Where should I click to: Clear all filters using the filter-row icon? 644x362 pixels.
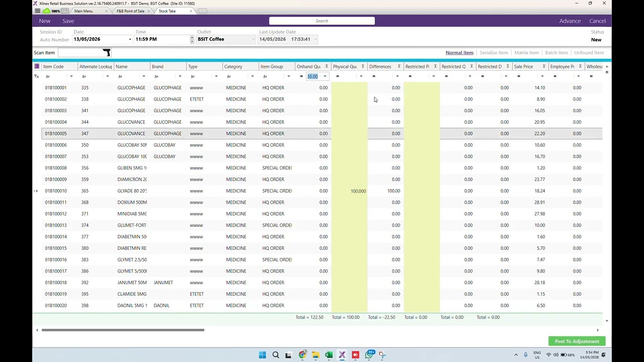[x=36, y=76]
